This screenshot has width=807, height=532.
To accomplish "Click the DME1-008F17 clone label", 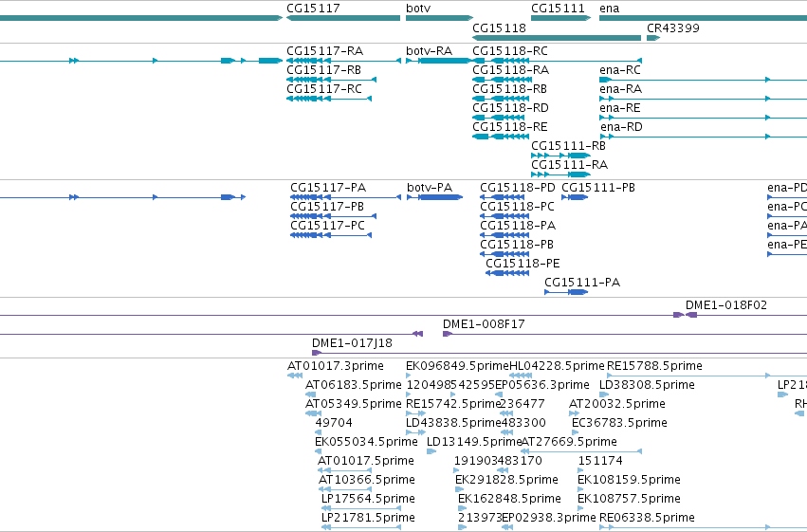I will pos(484,324).
